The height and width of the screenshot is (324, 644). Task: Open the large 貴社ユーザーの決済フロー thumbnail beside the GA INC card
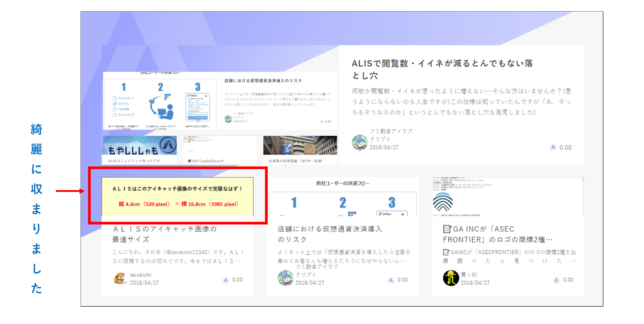343,196
